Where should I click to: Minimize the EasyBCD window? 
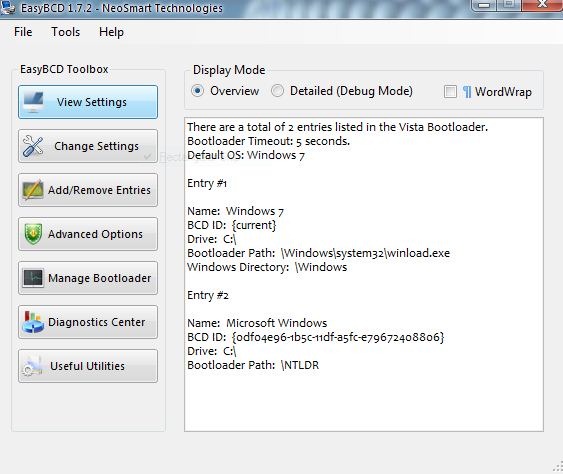point(484,5)
